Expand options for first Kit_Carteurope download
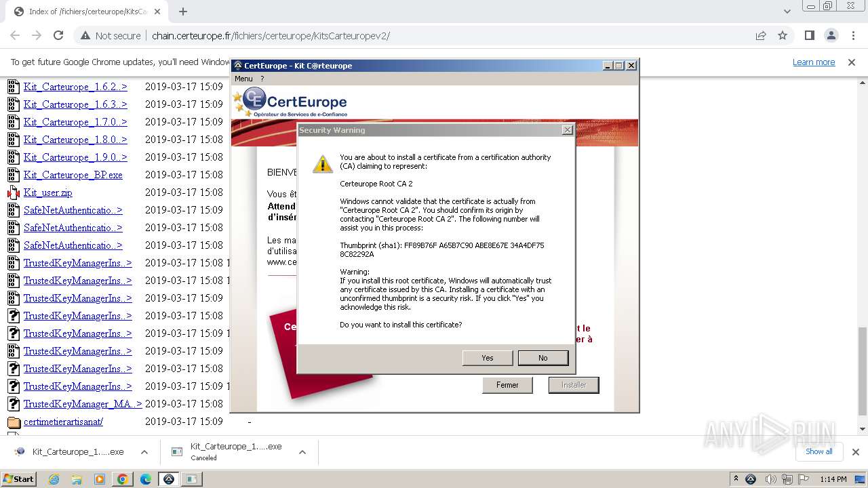868x488 pixels. click(x=144, y=452)
